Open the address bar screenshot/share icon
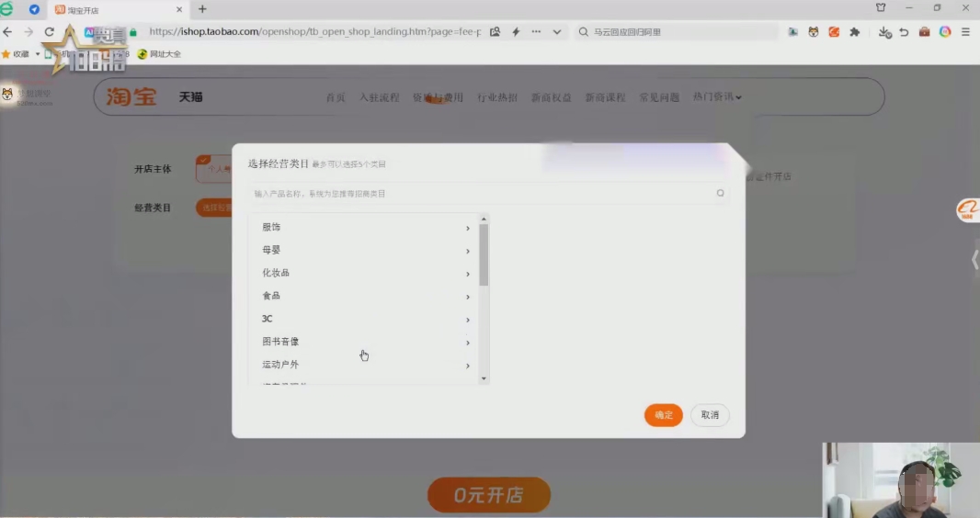The height and width of the screenshot is (518, 980). pos(495,31)
